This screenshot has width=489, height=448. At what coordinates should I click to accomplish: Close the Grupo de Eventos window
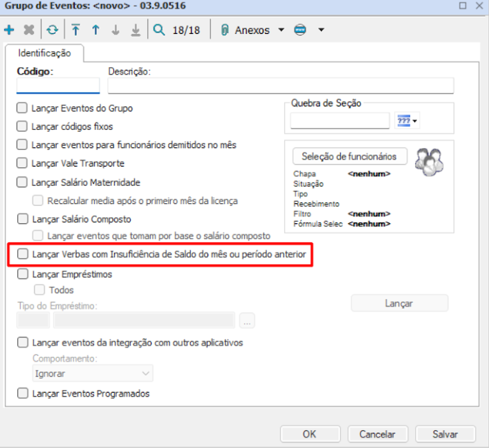pyautogui.click(x=479, y=6)
